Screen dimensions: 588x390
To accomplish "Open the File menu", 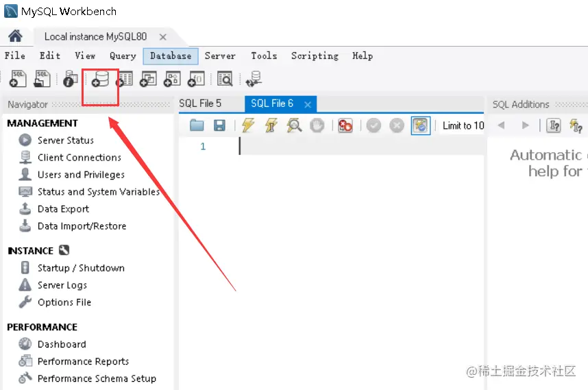I will 15,56.
